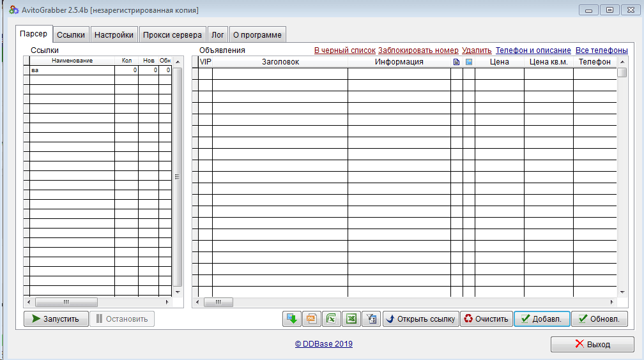Image resolution: width=644 pixels, height=360 pixels.
Task: Open the filter settings funnel icon
Action: click(371, 319)
